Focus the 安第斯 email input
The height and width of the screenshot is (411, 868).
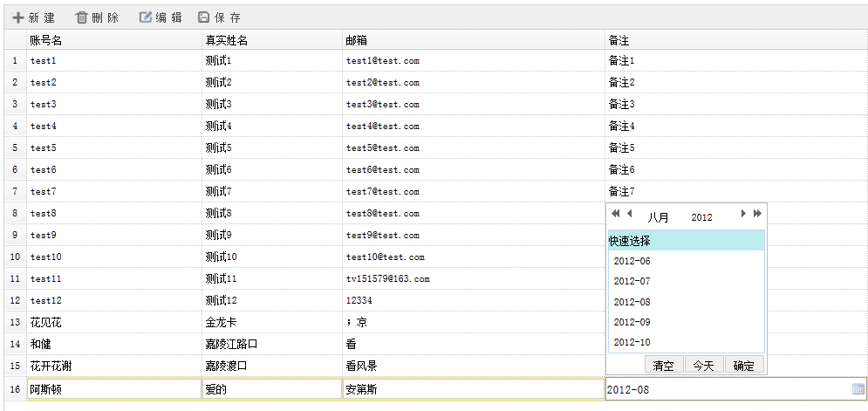pyautogui.click(x=474, y=390)
